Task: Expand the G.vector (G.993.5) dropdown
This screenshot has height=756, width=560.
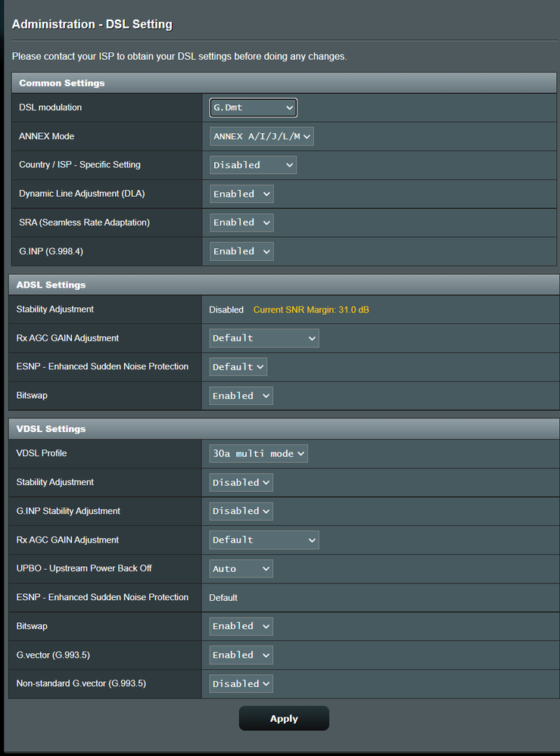Action: [x=241, y=655]
